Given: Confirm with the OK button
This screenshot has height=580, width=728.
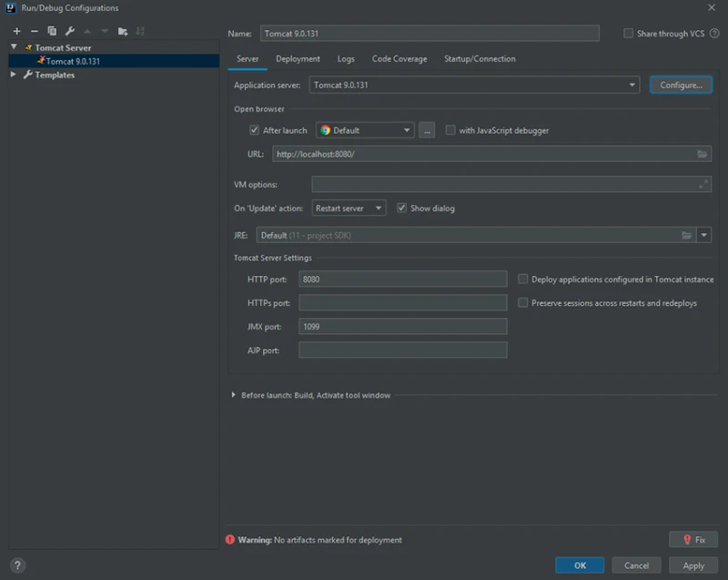Looking at the screenshot, I should 580,565.
